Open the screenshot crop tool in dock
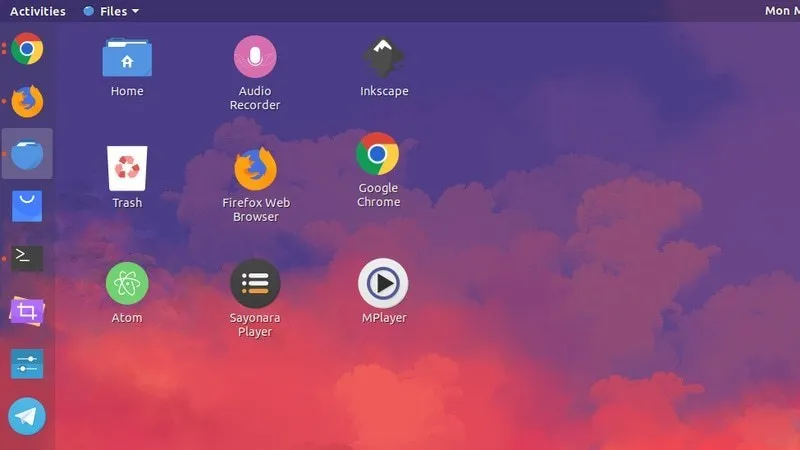 [x=27, y=311]
